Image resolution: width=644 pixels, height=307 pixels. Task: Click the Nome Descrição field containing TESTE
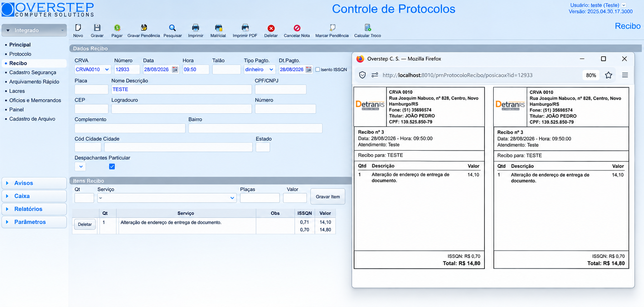pos(182,89)
